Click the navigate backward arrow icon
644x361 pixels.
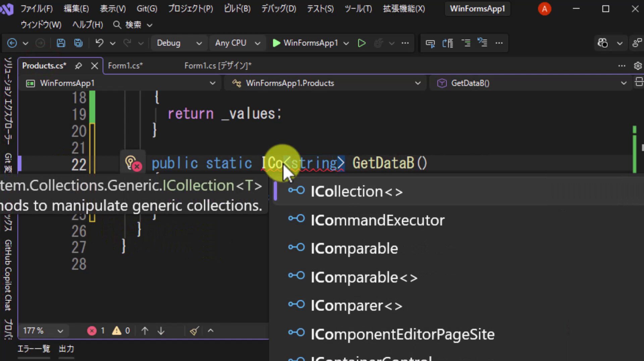coord(12,43)
